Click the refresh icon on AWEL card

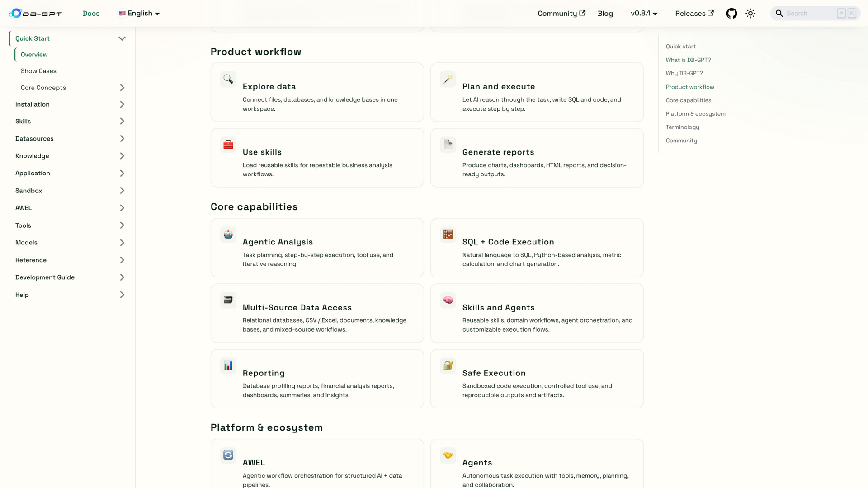[228, 455]
